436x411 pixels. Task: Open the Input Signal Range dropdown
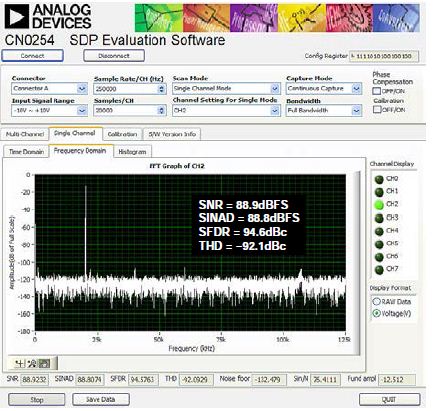click(x=82, y=110)
